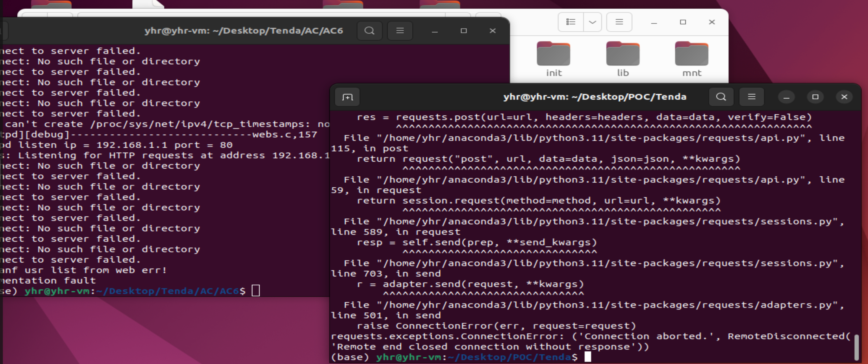Open a new tab in POC/Tenda terminal
This screenshot has height=364, width=868.
pyautogui.click(x=347, y=97)
